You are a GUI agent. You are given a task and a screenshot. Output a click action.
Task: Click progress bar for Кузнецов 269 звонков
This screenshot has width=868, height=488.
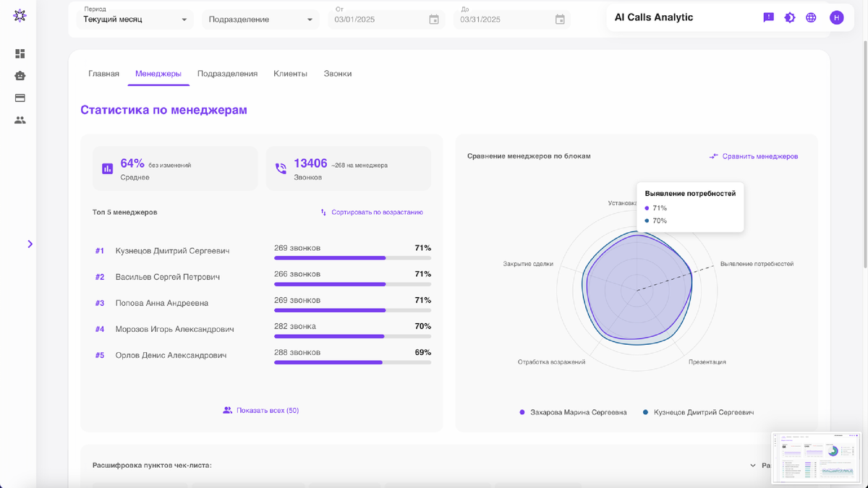click(352, 257)
